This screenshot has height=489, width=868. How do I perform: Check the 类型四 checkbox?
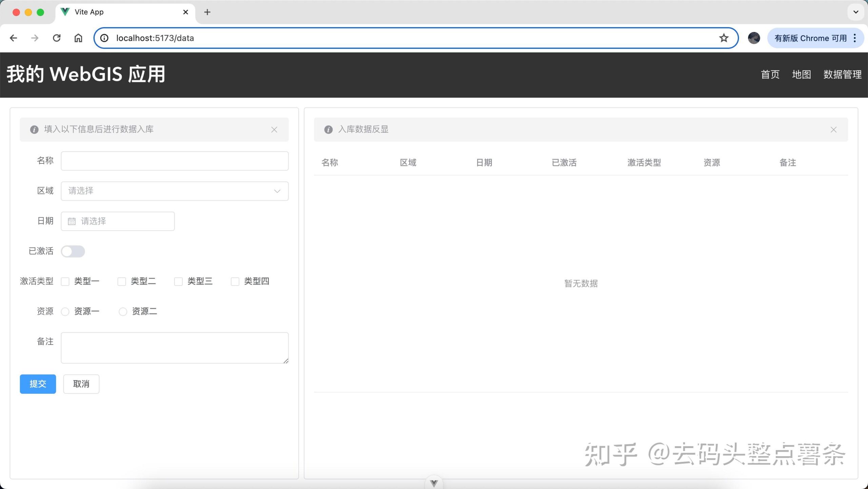(x=235, y=281)
